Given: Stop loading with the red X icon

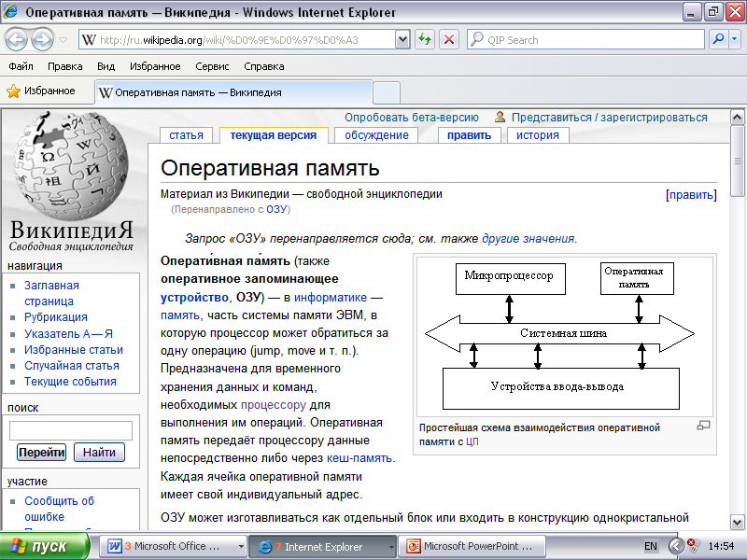Looking at the screenshot, I should [x=449, y=39].
